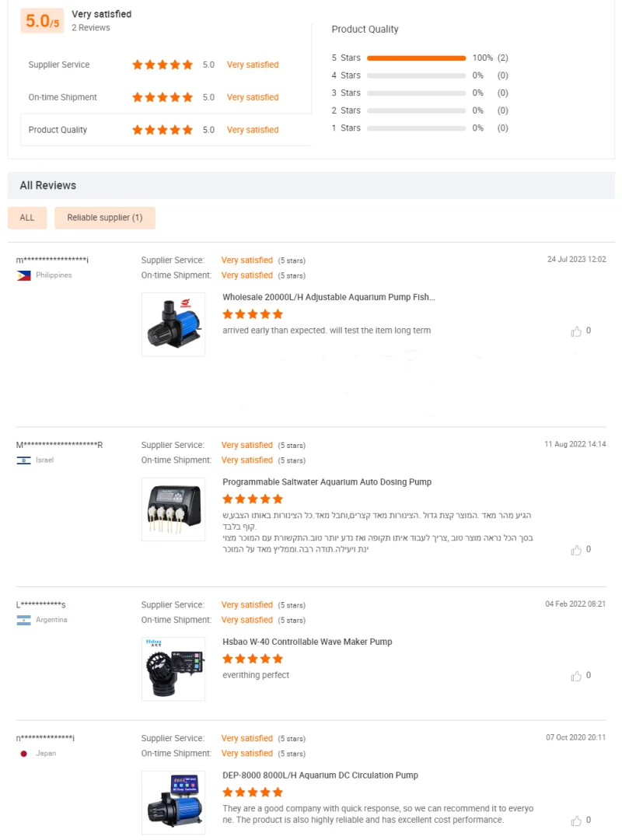Click the Hsbao wave maker thumbnail

pos(173,669)
